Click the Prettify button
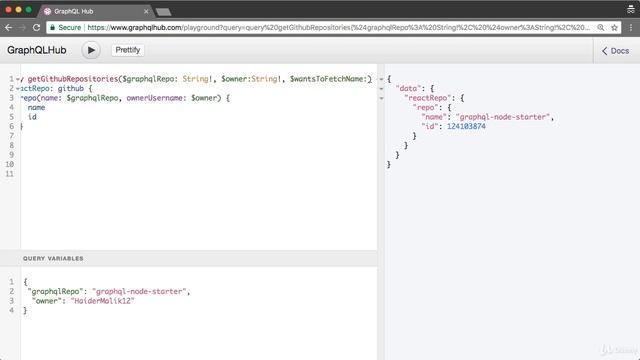The image size is (640, 360). tap(128, 50)
